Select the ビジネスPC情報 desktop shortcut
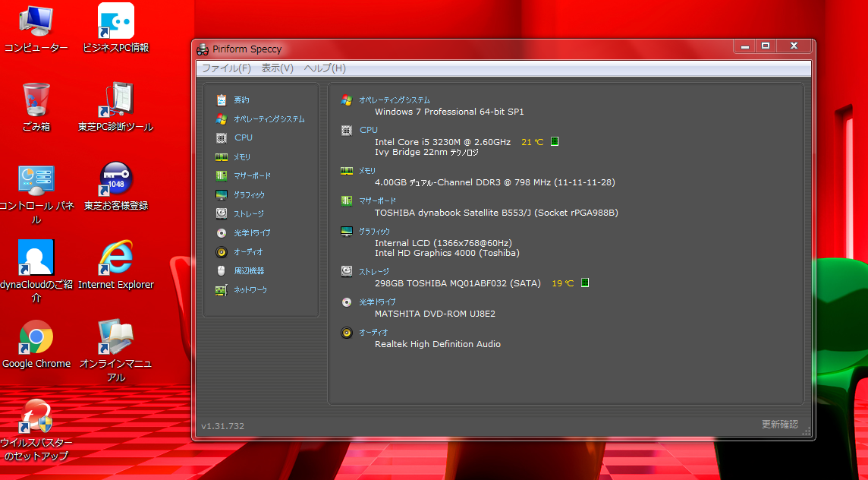This screenshot has height=480, width=868. (115, 28)
